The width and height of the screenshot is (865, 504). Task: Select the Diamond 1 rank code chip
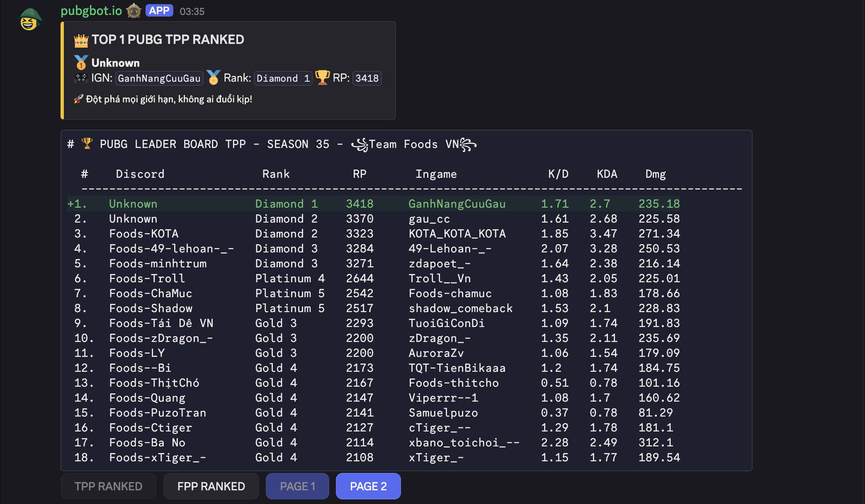283,78
